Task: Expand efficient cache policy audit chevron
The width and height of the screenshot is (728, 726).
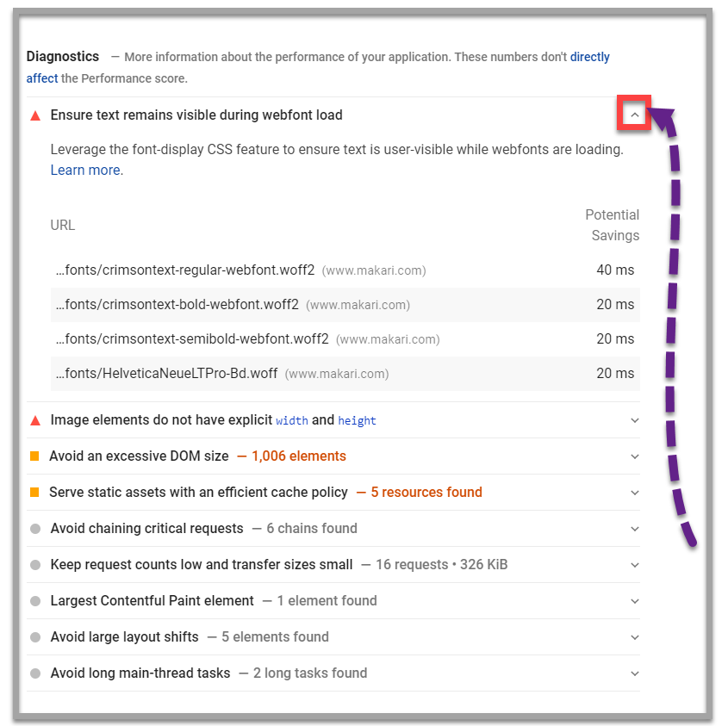Action: (635, 493)
